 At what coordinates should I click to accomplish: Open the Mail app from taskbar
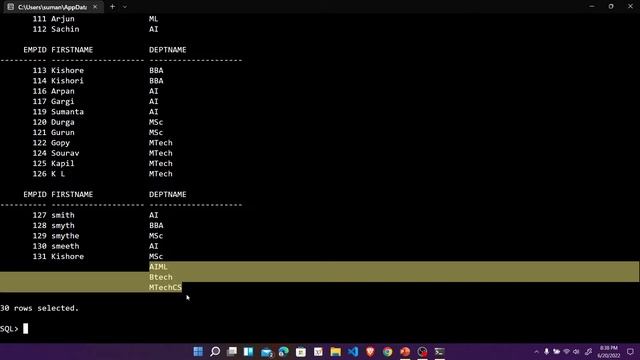(x=267, y=352)
